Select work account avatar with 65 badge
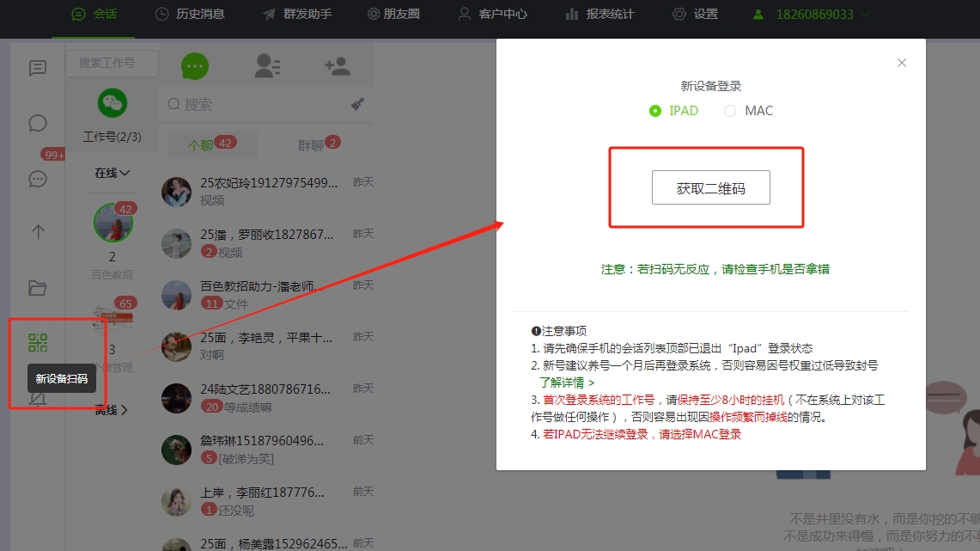This screenshot has width=980, height=551. tap(113, 317)
